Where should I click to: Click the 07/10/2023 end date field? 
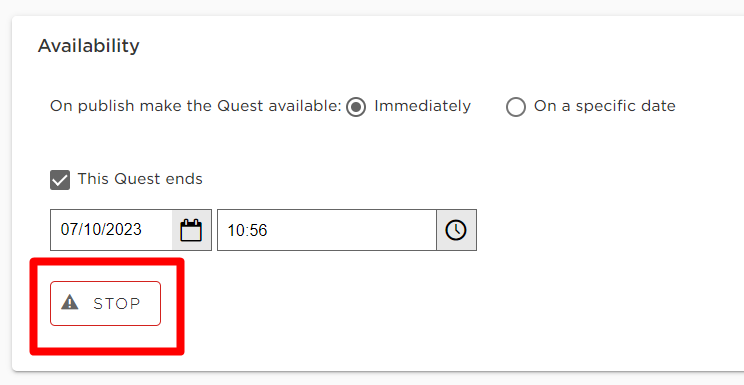click(x=112, y=230)
